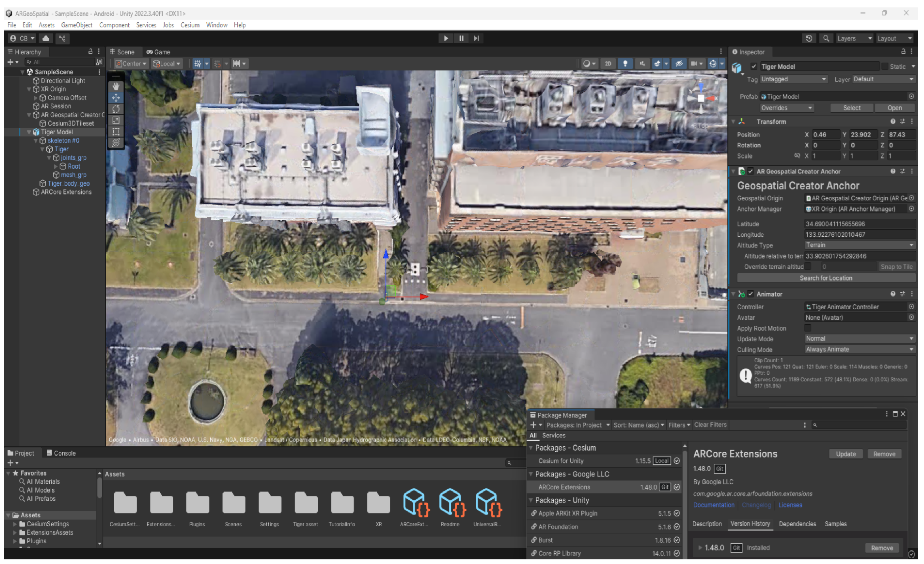Enable the Static checkbox for Tiger Model
This screenshot has width=924, height=564.
coord(885,66)
